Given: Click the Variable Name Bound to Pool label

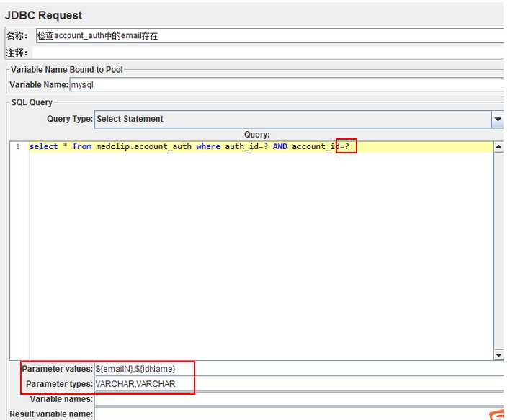Looking at the screenshot, I should tap(67, 70).
